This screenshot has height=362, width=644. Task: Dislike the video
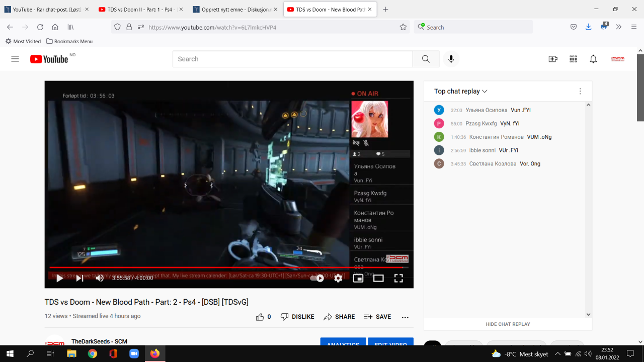pos(297,317)
